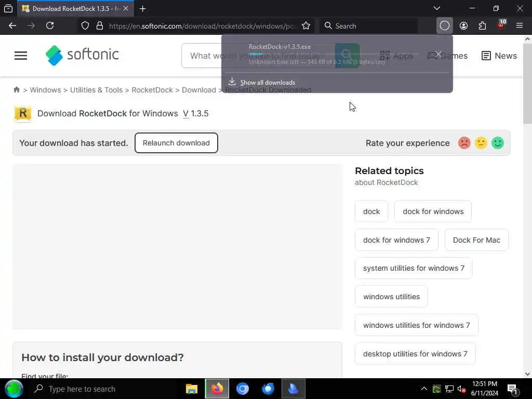The image size is (532, 399).
Task: Open the Download breadcrumb link
Action: click(x=199, y=90)
